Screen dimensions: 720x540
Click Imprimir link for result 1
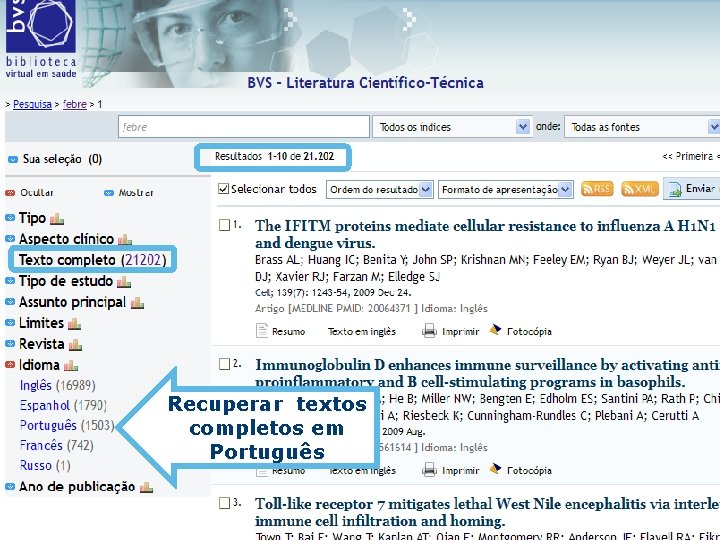tap(461, 332)
